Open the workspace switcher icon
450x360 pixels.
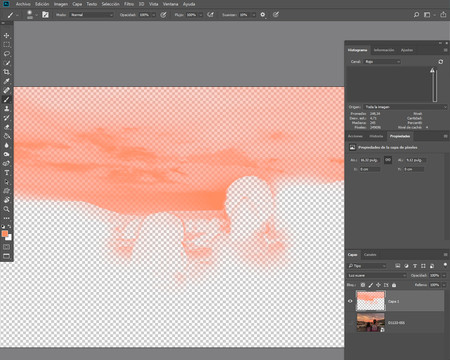coord(427,15)
